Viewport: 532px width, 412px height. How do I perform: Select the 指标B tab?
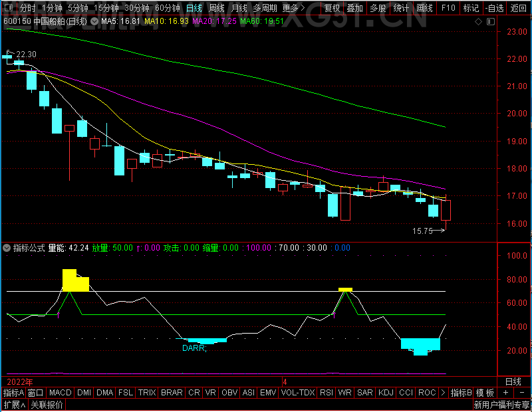click(461, 393)
